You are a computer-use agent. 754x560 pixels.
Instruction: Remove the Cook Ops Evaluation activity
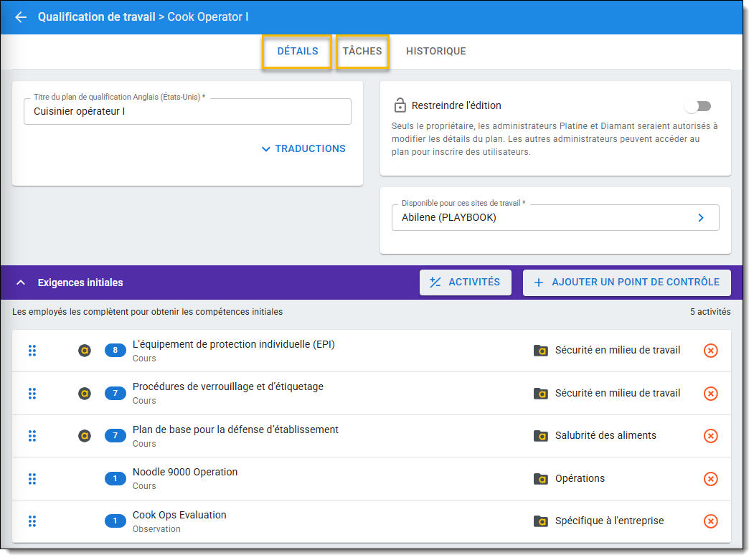pos(710,521)
